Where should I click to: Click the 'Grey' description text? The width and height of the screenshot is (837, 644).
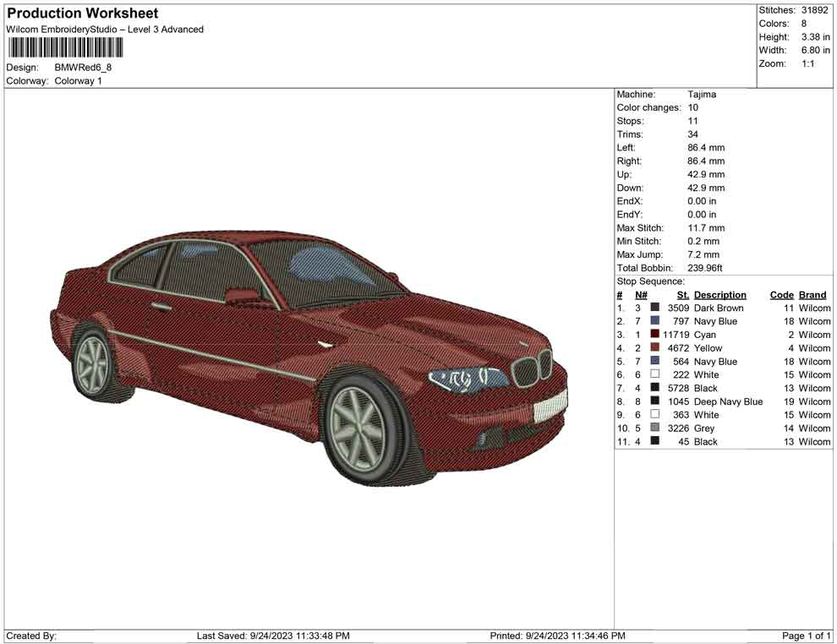pyautogui.click(x=704, y=428)
